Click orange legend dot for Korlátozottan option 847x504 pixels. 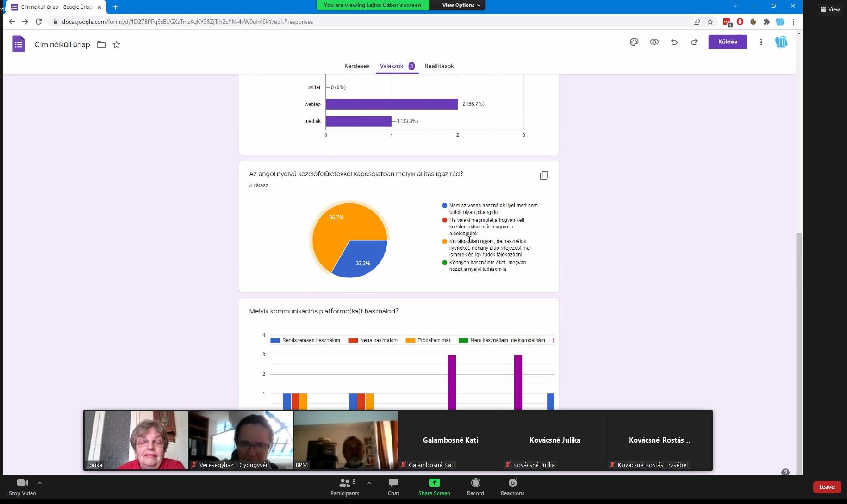click(x=444, y=241)
